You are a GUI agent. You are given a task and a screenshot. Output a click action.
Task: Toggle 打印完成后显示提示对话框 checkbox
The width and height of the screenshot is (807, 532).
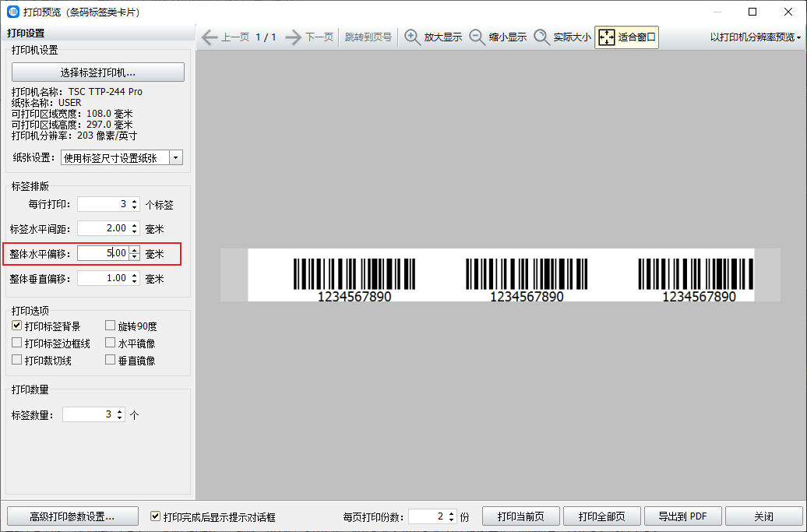click(155, 516)
